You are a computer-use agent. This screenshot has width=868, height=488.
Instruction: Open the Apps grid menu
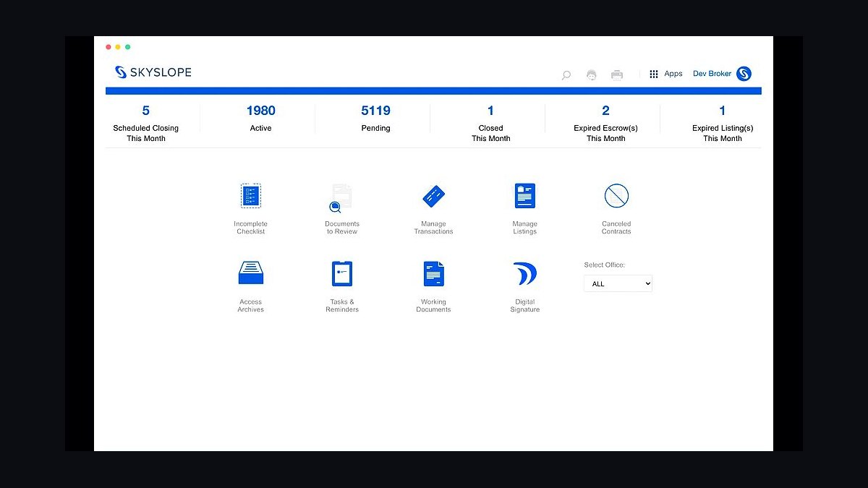654,74
